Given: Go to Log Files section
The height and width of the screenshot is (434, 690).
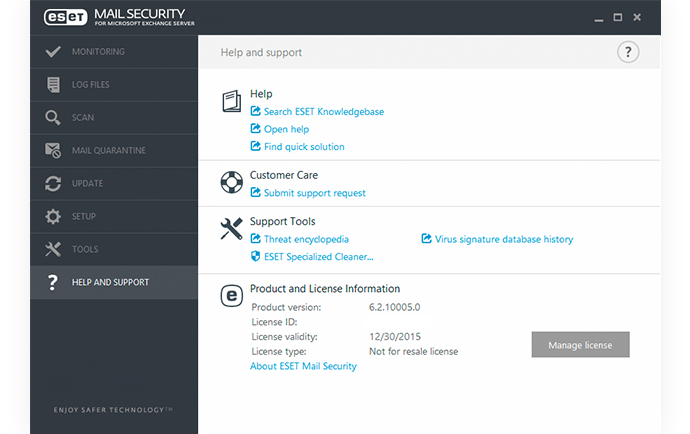Looking at the screenshot, I should [x=114, y=85].
